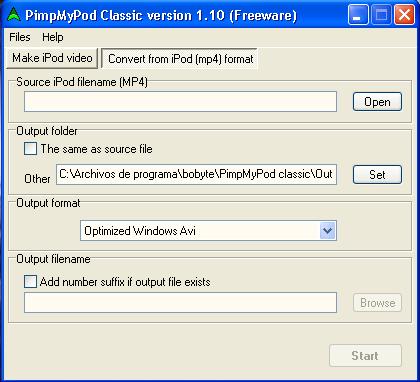Image resolution: width=420 pixels, height=382 pixels.
Task: Click the Open button for source file
Action: click(377, 102)
